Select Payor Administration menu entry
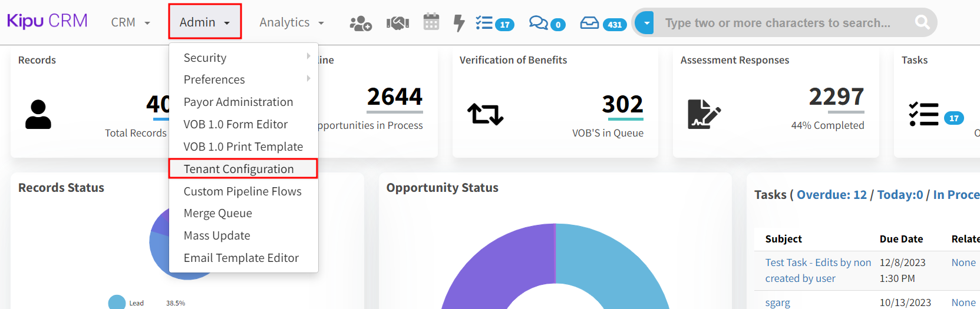Image resolution: width=980 pixels, height=309 pixels. tap(238, 102)
